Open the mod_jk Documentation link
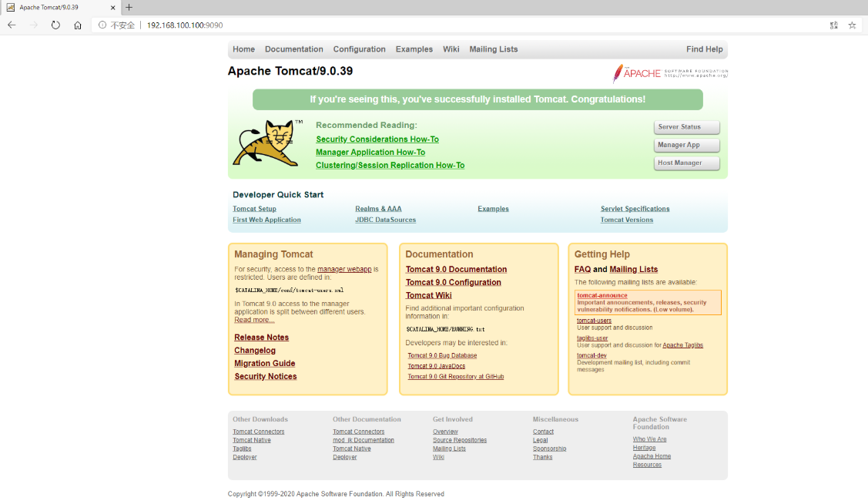Image resolution: width=868 pixels, height=504 pixels. click(364, 440)
